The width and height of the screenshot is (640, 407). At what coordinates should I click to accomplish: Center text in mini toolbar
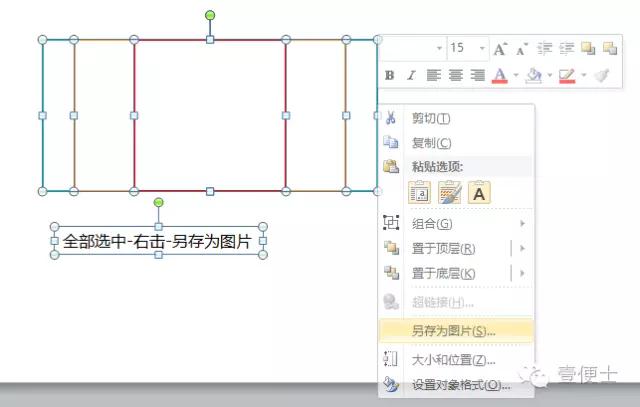click(x=456, y=75)
